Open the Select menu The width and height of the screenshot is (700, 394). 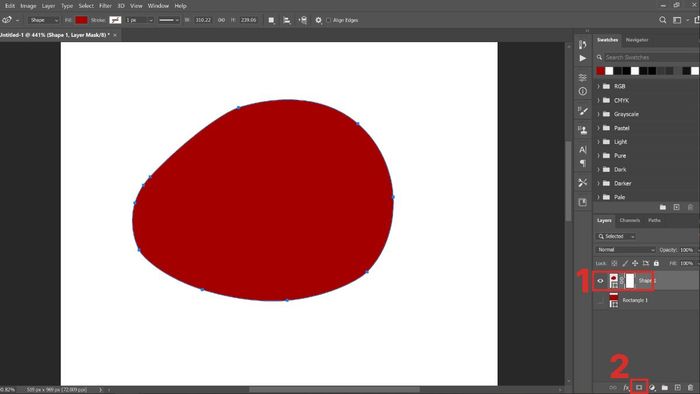(86, 6)
